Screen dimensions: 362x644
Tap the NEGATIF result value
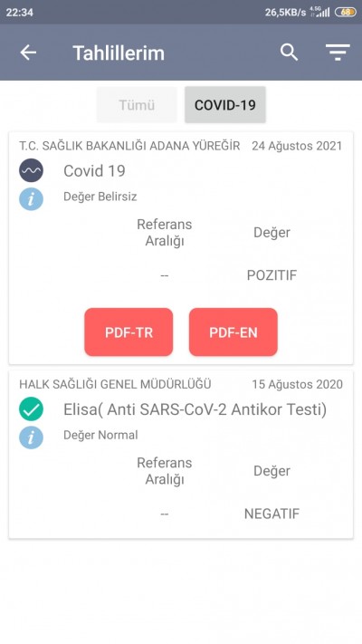271,514
